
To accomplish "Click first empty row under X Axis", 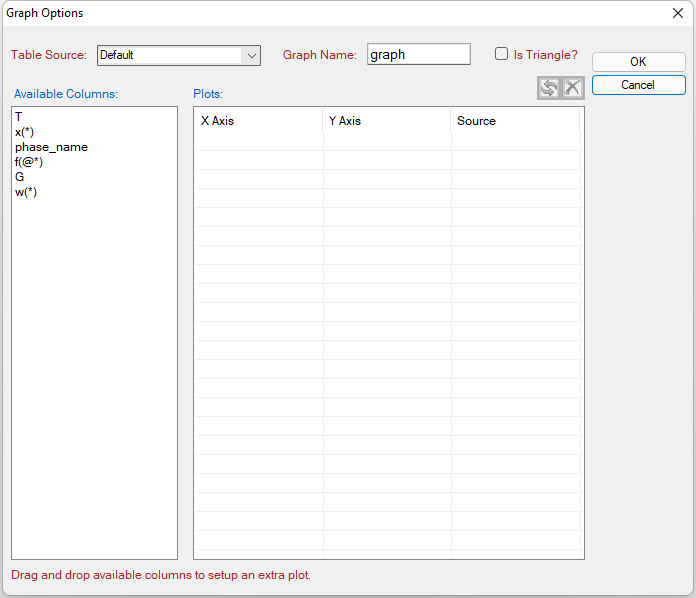I will 258,142.
